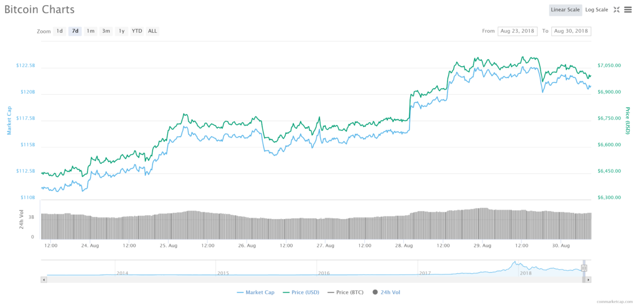Edit the From date field
Image resolution: width=644 pixels, height=305 pixels.
pyautogui.click(x=517, y=31)
